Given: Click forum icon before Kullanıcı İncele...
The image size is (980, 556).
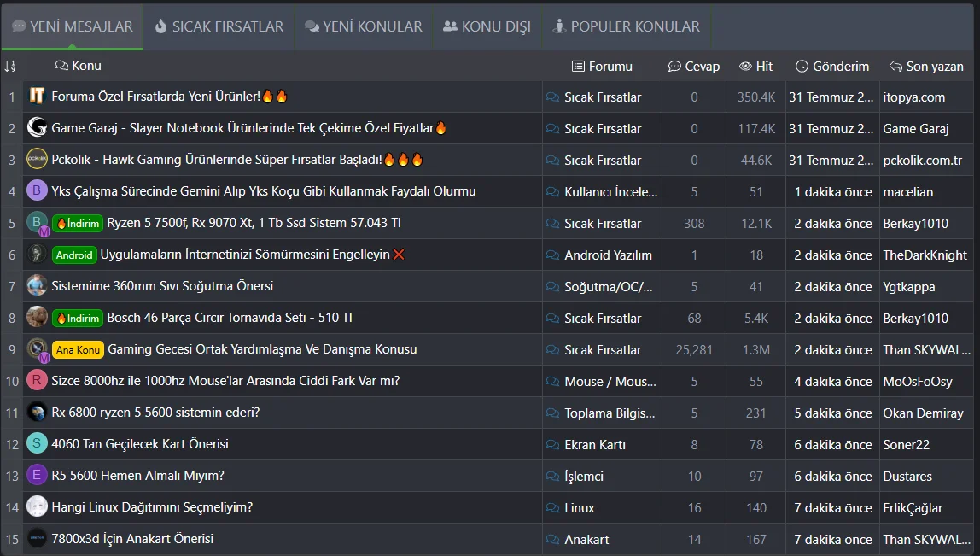Looking at the screenshot, I should click(x=552, y=192).
